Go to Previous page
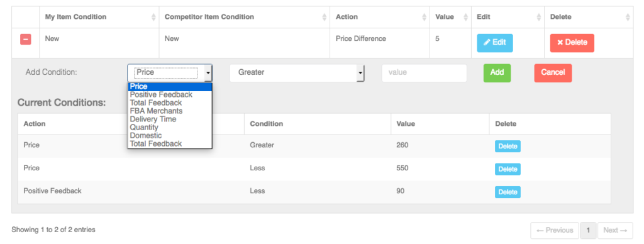Viewport: 644px width, 244px height. (x=555, y=230)
